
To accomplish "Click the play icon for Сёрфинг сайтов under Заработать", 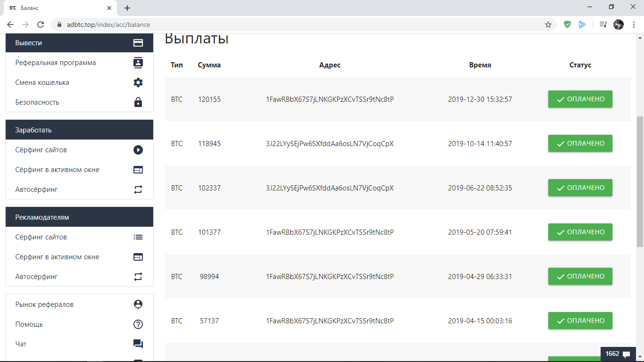I will pyautogui.click(x=138, y=150).
